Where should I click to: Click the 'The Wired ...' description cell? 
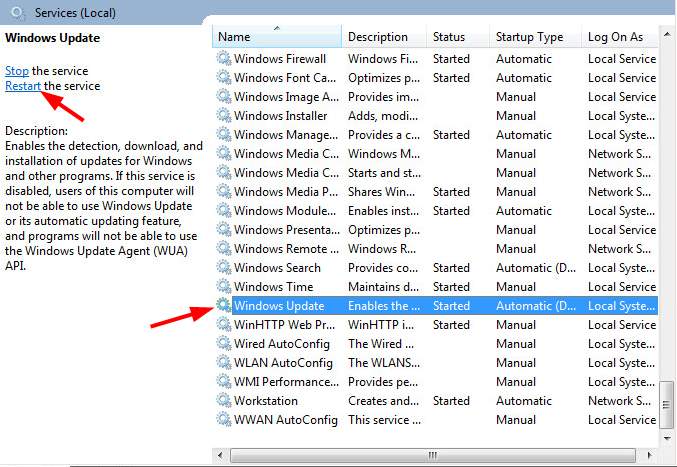pos(381,344)
